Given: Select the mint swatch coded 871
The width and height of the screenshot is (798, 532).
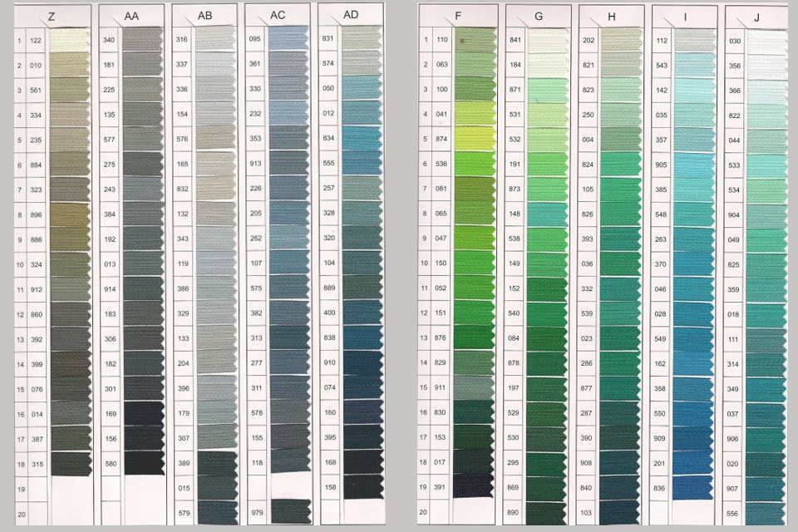Looking at the screenshot, I should (x=548, y=89).
